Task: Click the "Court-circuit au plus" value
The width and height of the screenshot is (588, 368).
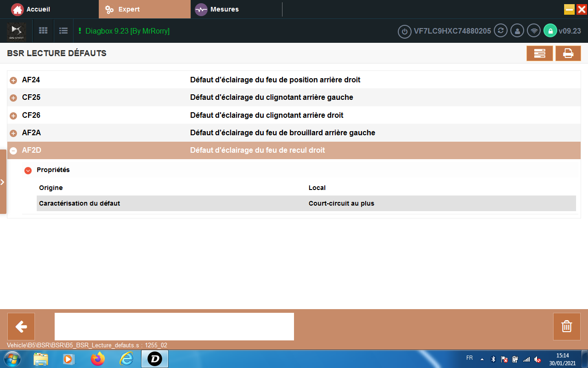Action: [x=341, y=203]
